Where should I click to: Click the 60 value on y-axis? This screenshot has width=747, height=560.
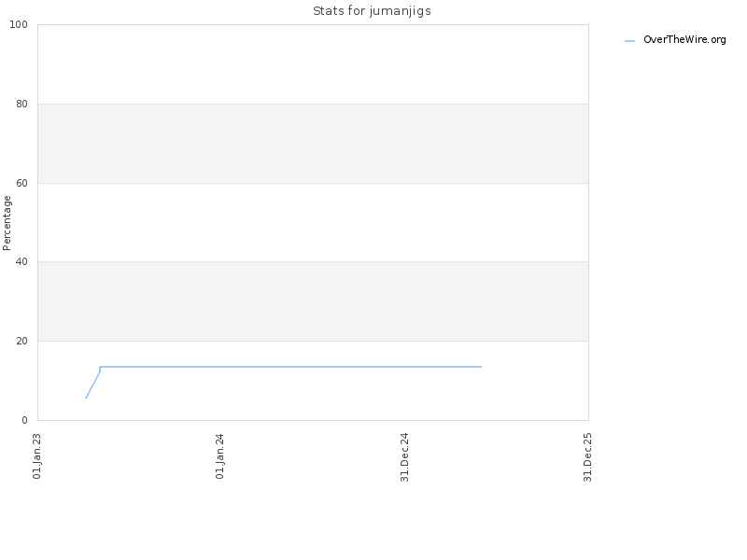click(x=21, y=183)
